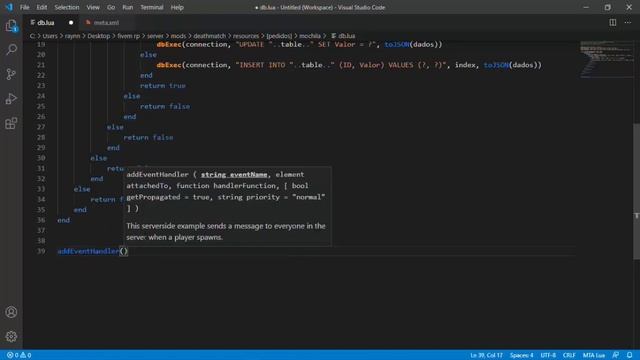Open the Help menu
The height and width of the screenshot is (360, 640).
(177, 7)
